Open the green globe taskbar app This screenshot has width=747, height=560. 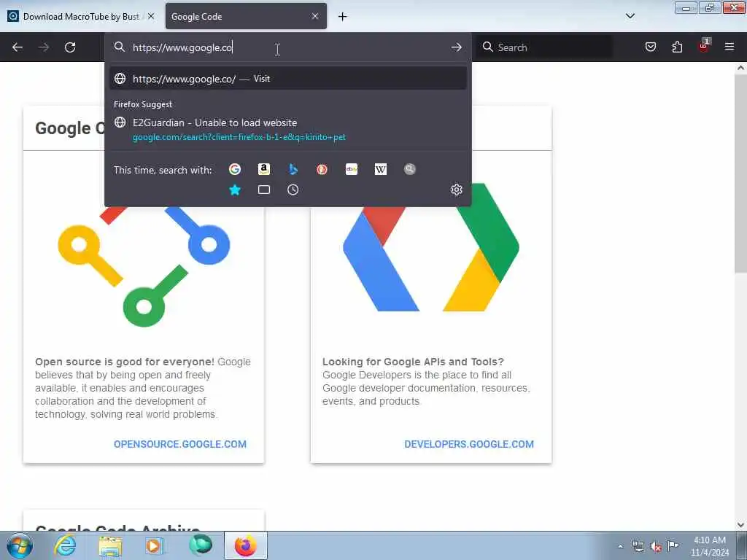pyautogui.click(x=200, y=545)
